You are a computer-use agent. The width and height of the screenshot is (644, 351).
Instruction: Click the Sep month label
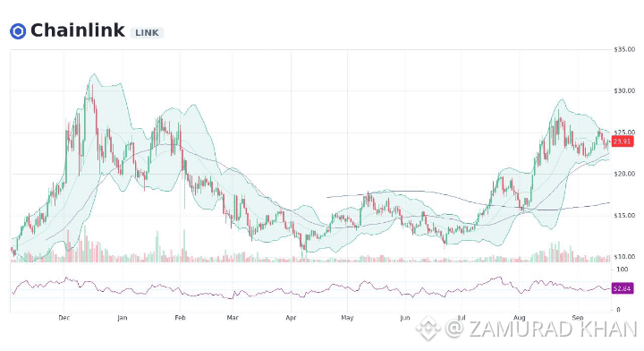coord(578,318)
